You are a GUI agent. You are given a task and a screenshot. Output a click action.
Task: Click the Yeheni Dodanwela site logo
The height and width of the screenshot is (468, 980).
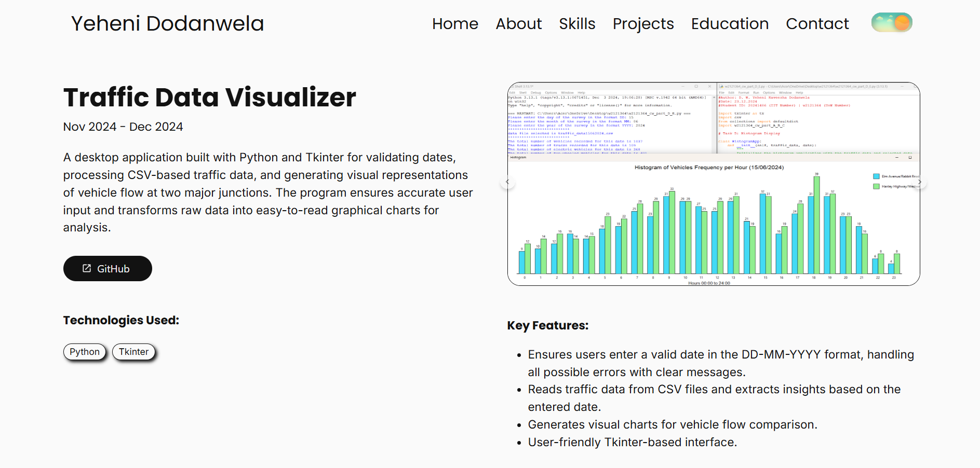[x=167, y=23]
